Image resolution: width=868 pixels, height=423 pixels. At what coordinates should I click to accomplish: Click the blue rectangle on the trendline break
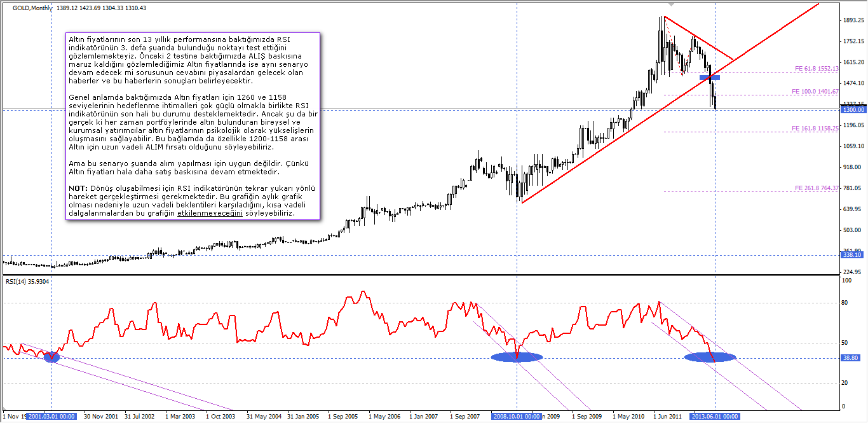tap(710, 78)
